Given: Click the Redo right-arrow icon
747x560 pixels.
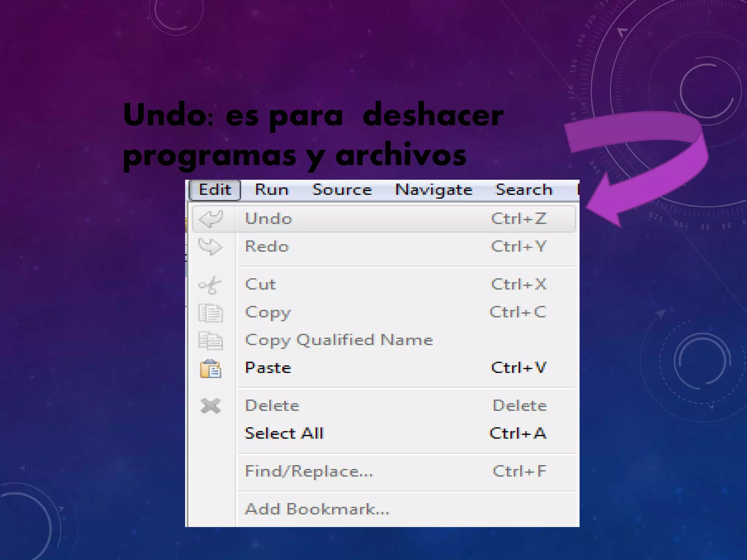Looking at the screenshot, I should [x=210, y=246].
